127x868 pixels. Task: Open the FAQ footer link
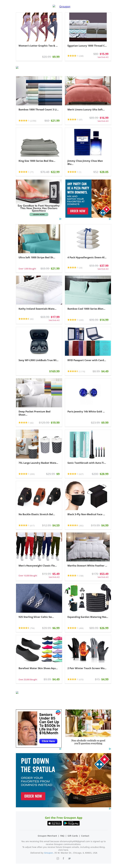click(62, 836)
